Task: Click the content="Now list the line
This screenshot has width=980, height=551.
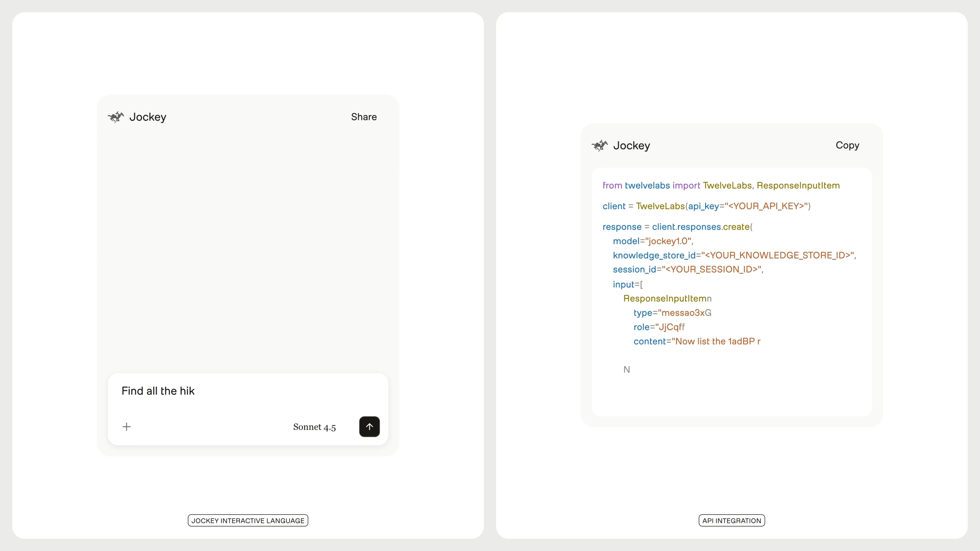Action: pyautogui.click(x=697, y=341)
